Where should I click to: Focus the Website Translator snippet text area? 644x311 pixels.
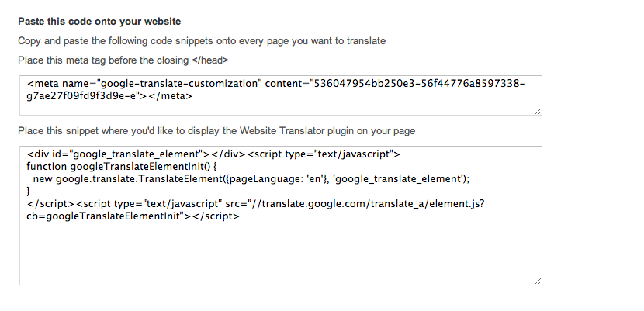click(x=281, y=216)
